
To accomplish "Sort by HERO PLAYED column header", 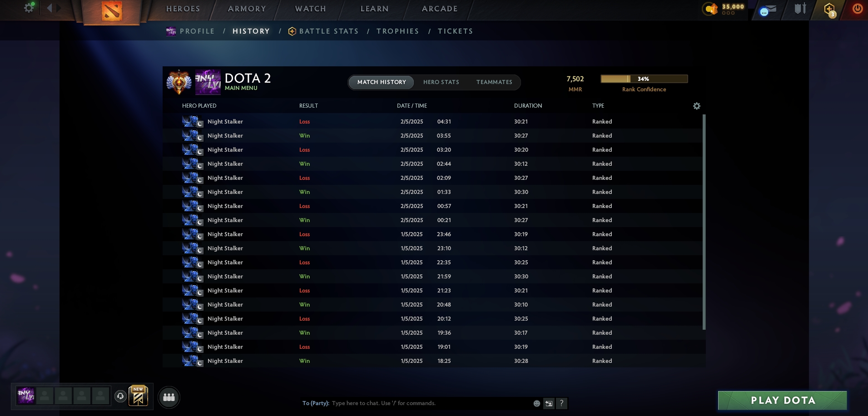I will [x=199, y=106].
